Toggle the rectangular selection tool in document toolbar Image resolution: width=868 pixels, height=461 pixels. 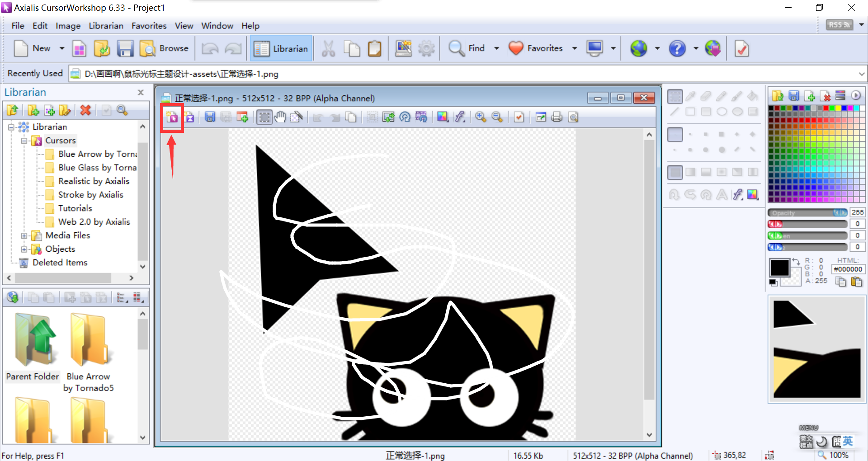coord(264,118)
